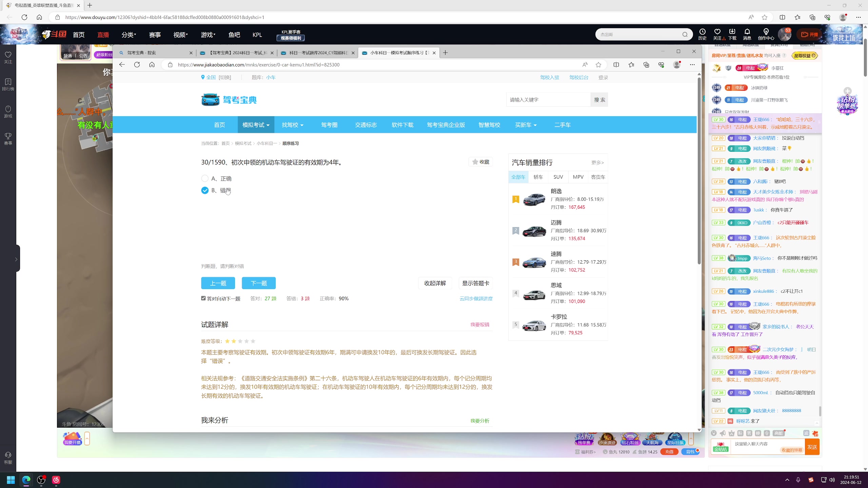Open 赛事 in Douyu left sidebar
868x488 pixels.
(x=8, y=139)
